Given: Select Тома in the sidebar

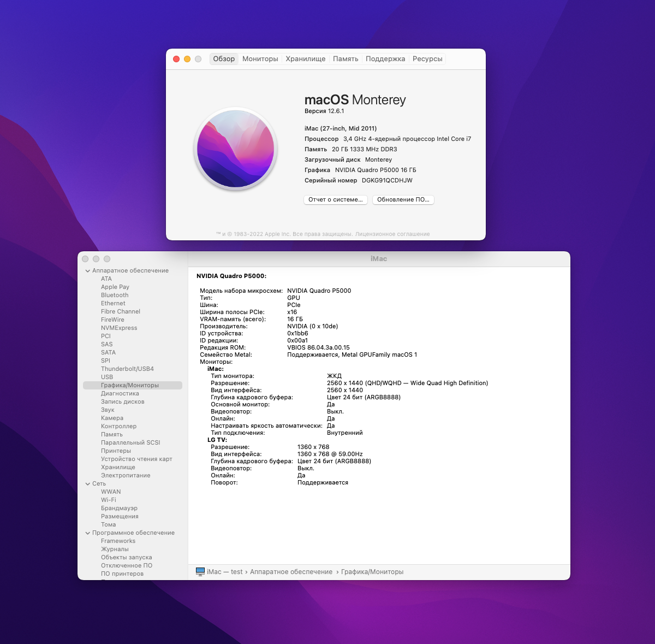Looking at the screenshot, I should pos(108,525).
